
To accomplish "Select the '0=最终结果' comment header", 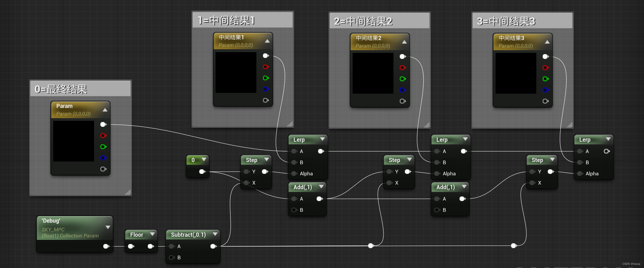I will pyautogui.click(x=61, y=89).
